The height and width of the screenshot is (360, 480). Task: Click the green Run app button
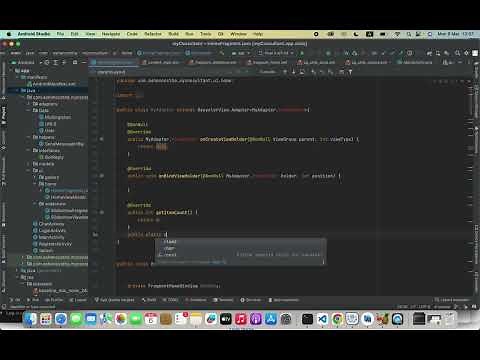coord(302,53)
